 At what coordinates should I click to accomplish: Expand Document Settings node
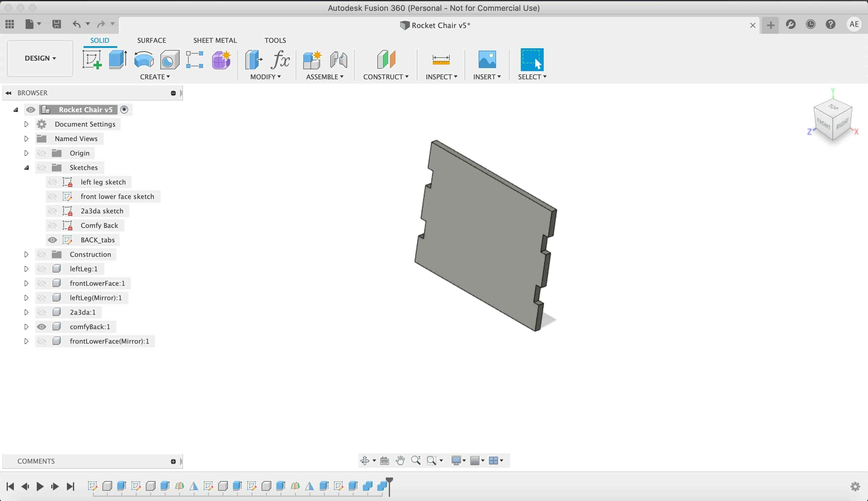click(x=26, y=124)
